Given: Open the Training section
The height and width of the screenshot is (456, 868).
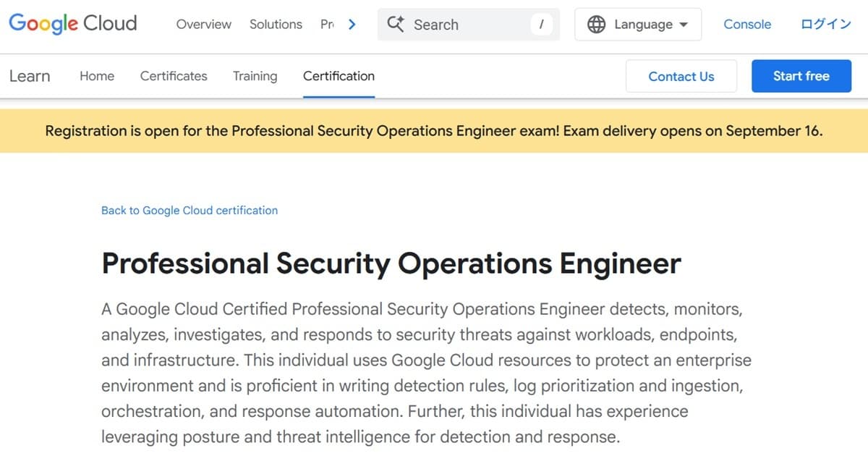Looking at the screenshot, I should (255, 76).
